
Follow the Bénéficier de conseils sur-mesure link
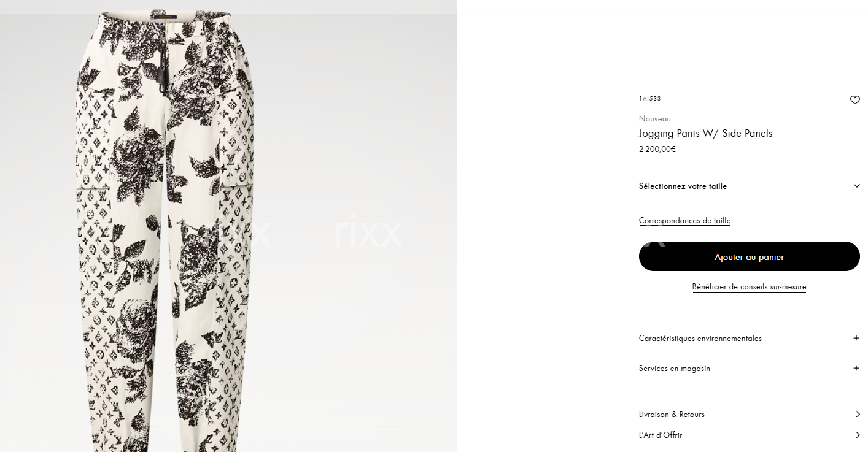749,286
